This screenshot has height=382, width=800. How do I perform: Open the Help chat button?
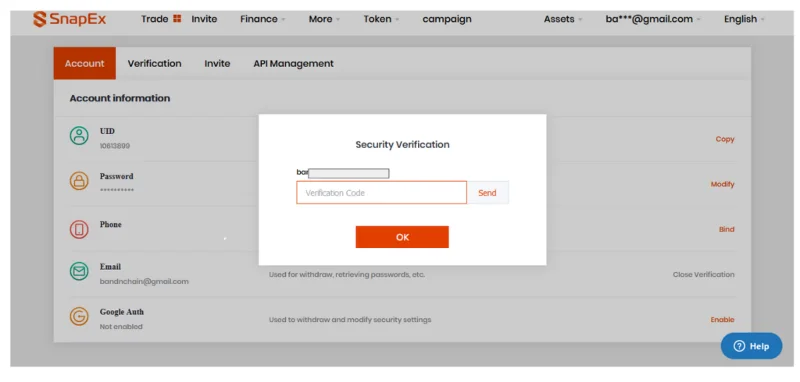751,346
